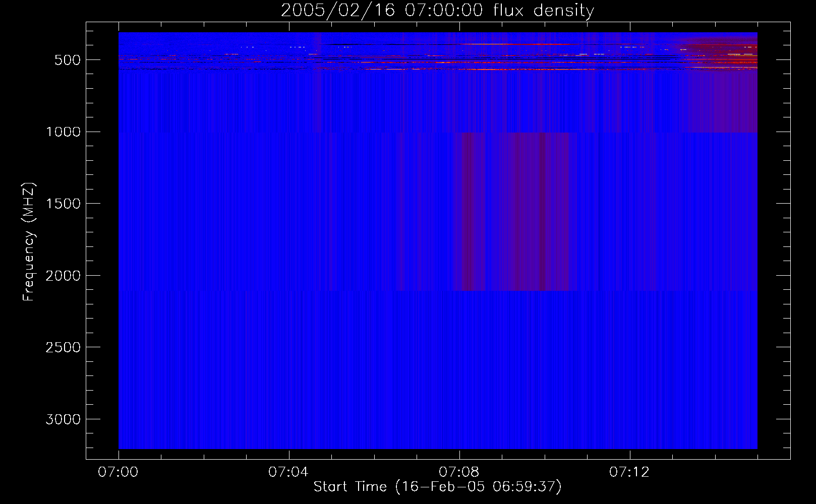Select the 'Frequency (MHZ)' y-axis label
The height and width of the screenshot is (504, 816).
29,242
